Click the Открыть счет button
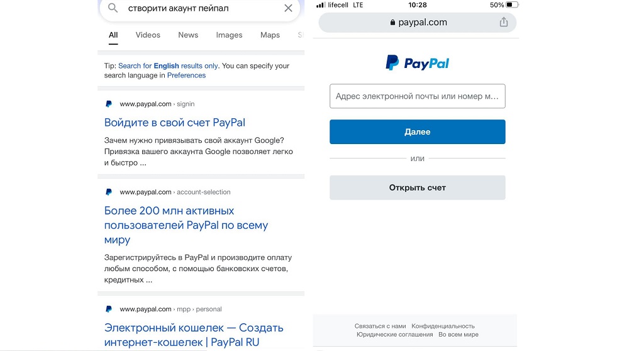 418,187
